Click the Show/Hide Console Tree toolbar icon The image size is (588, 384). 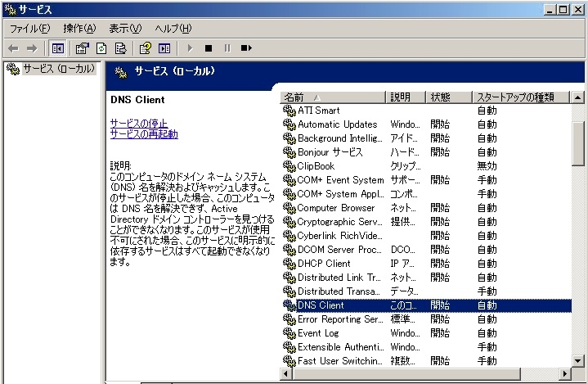[x=58, y=48]
